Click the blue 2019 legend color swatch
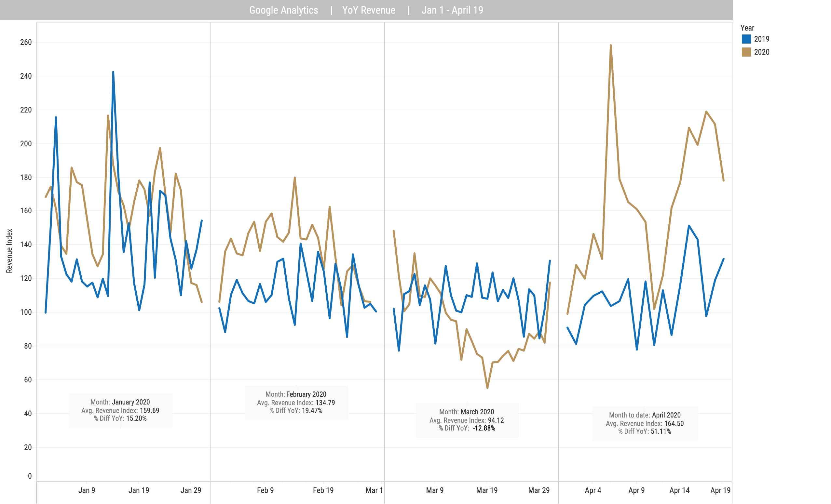Screen dimensions: 831x504 (x=746, y=39)
